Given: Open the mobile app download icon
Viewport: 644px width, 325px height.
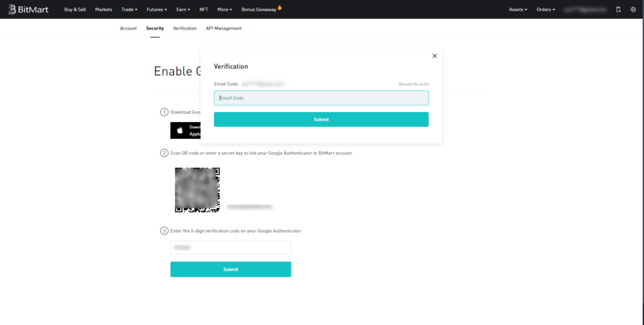Looking at the screenshot, I should click(x=618, y=9).
